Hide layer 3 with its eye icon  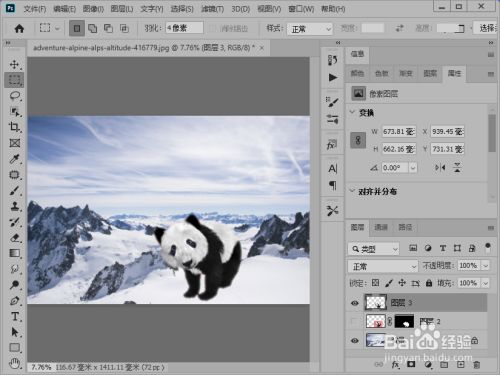(355, 303)
